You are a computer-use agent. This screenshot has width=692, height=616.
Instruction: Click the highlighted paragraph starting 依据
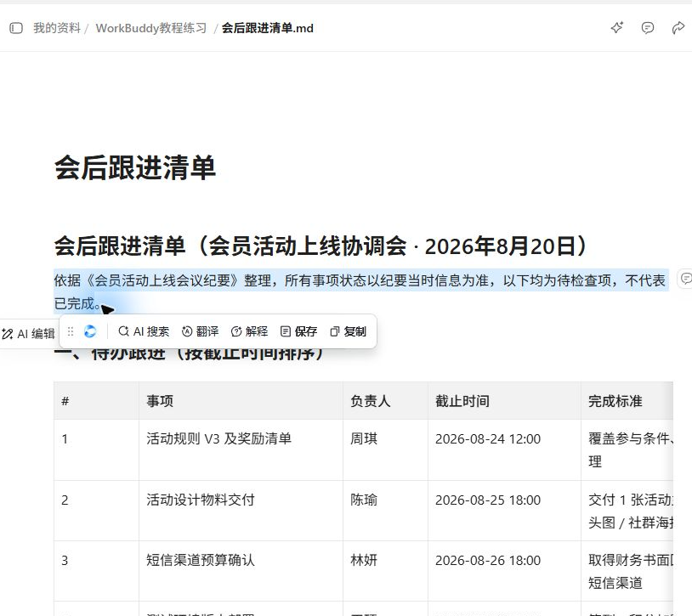[x=360, y=291]
